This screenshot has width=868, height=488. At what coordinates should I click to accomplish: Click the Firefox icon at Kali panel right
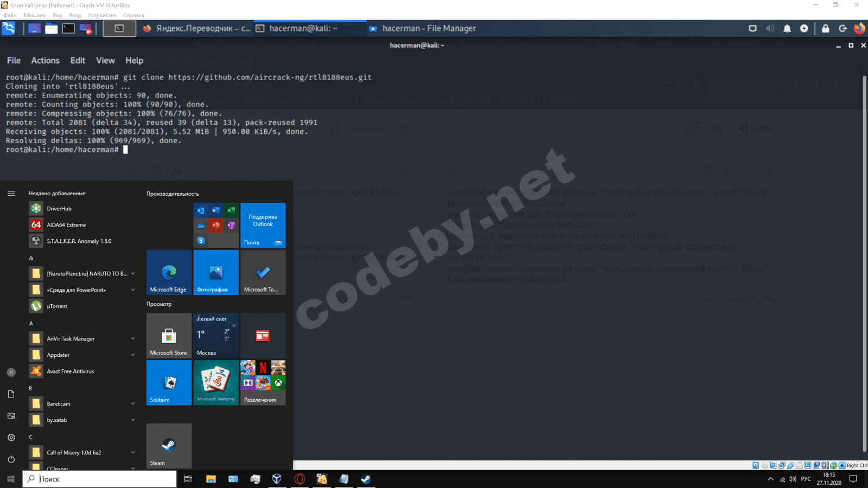pyautogui.click(x=859, y=28)
